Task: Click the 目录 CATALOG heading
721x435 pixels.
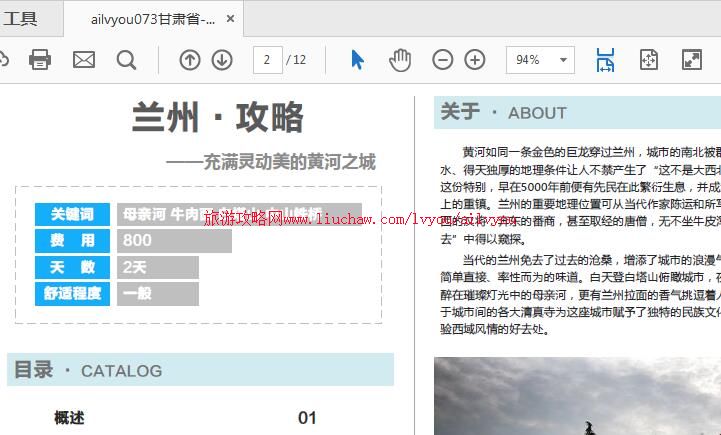Action: point(88,370)
